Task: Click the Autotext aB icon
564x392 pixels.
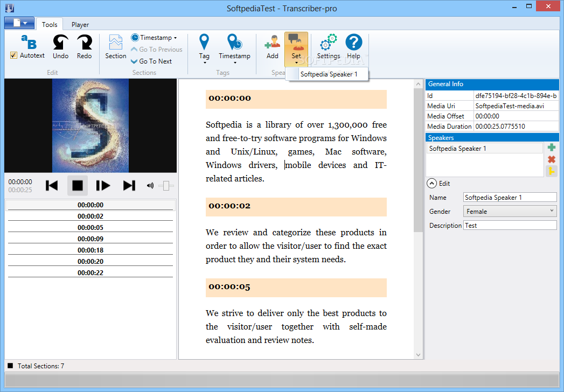Action: tap(29, 42)
